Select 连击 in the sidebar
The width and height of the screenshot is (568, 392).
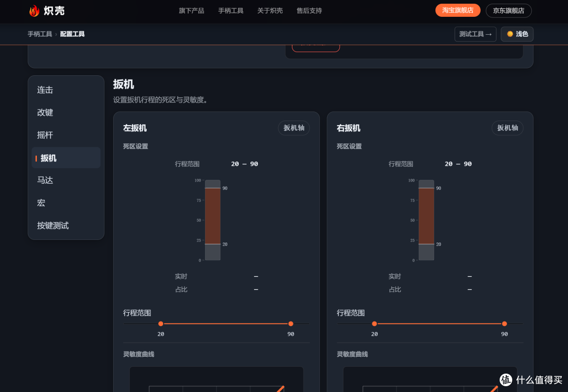[x=66, y=90]
